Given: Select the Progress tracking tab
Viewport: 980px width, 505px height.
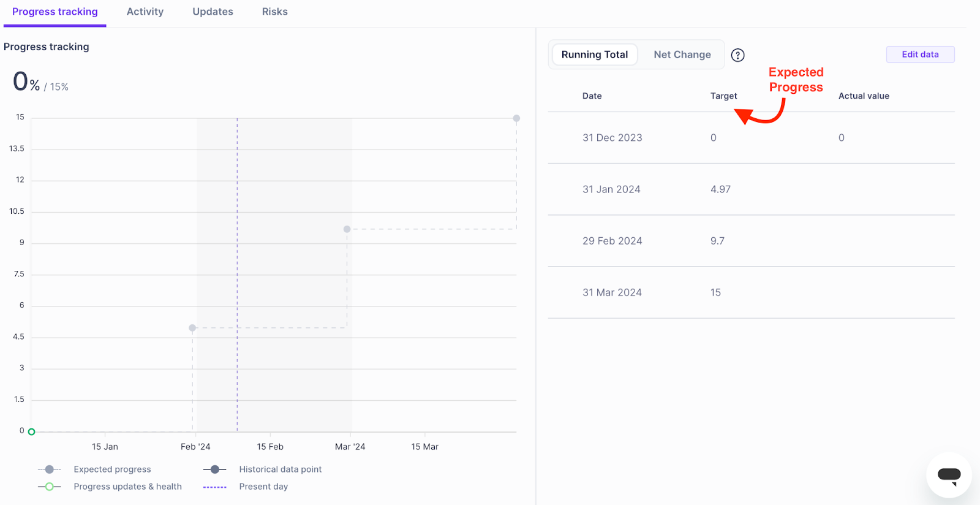Looking at the screenshot, I should (55, 12).
